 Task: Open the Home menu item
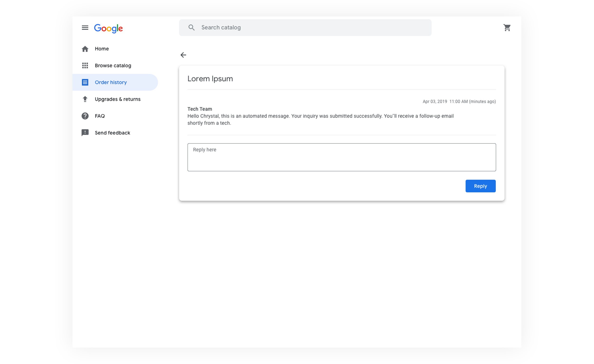pyautogui.click(x=102, y=49)
